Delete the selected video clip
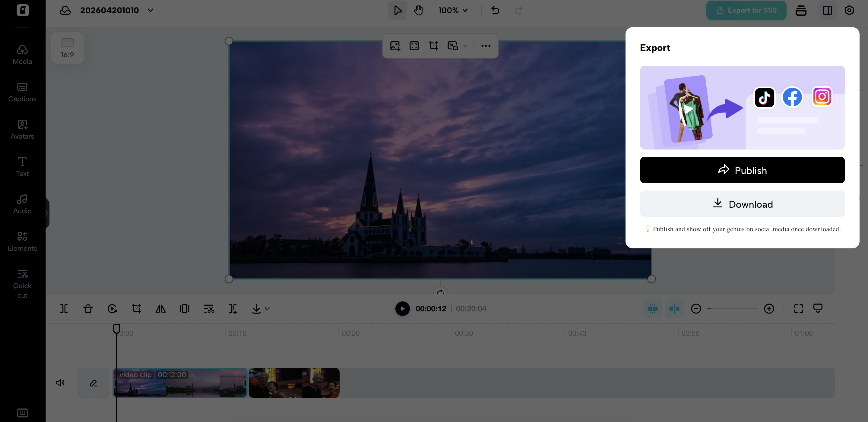This screenshot has width=868, height=422. click(x=88, y=308)
